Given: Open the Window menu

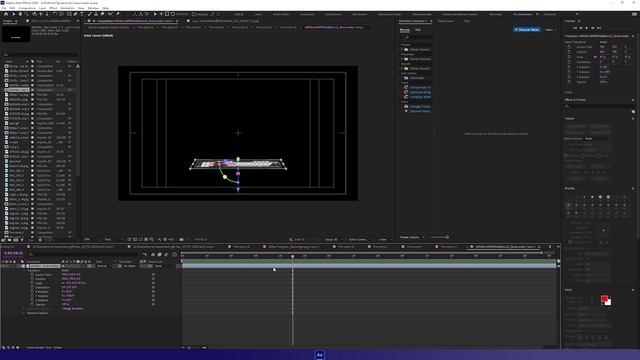Looking at the screenshot, I should pos(93,8).
